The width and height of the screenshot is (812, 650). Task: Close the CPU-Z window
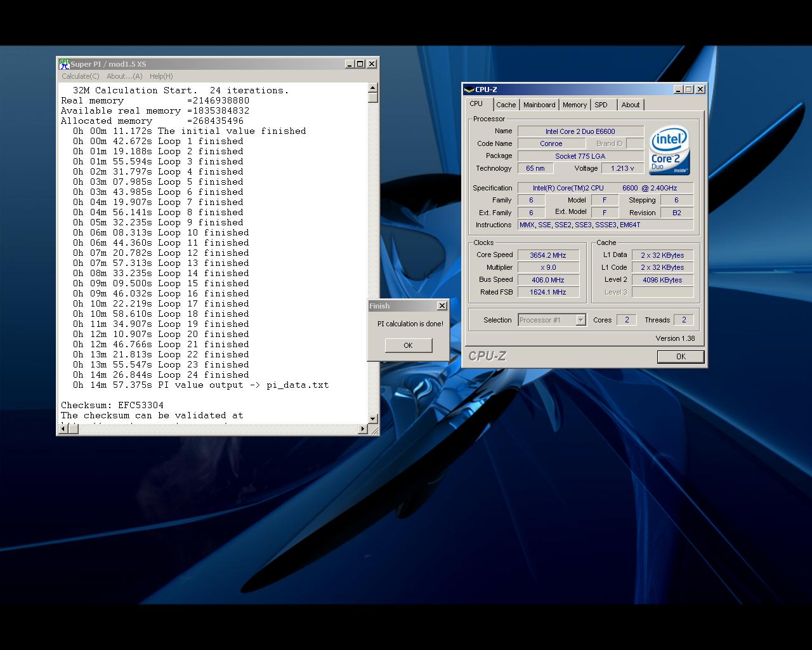tap(700, 90)
